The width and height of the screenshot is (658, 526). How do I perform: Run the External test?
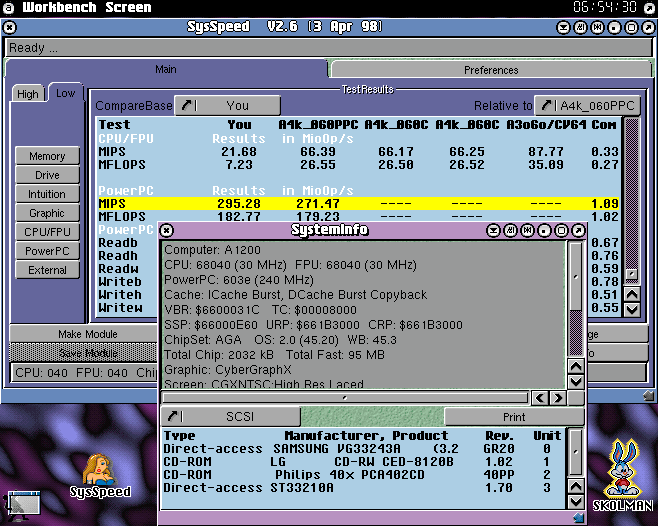click(x=47, y=270)
